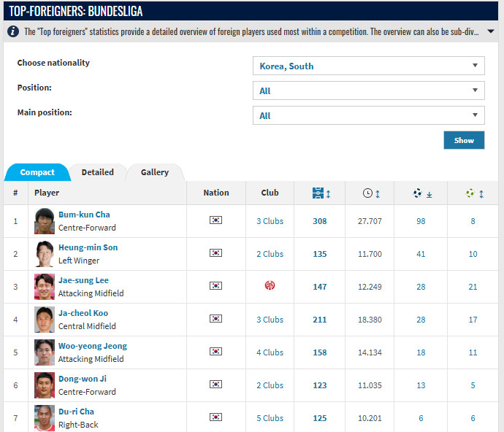Expand the description with the dropdown arrow
Image resolution: width=504 pixels, height=432 pixels.
(x=491, y=31)
